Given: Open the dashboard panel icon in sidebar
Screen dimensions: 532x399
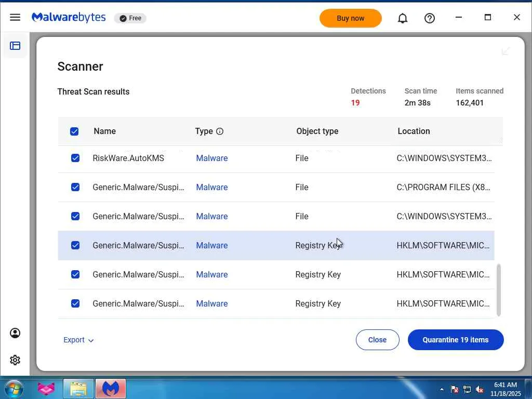Looking at the screenshot, I should click(15, 46).
